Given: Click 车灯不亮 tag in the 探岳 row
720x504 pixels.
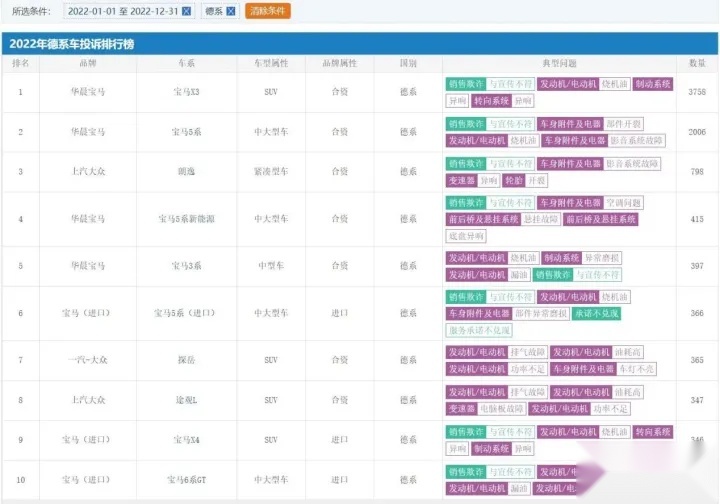Looking at the screenshot, I should pyautogui.click(x=636, y=369).
